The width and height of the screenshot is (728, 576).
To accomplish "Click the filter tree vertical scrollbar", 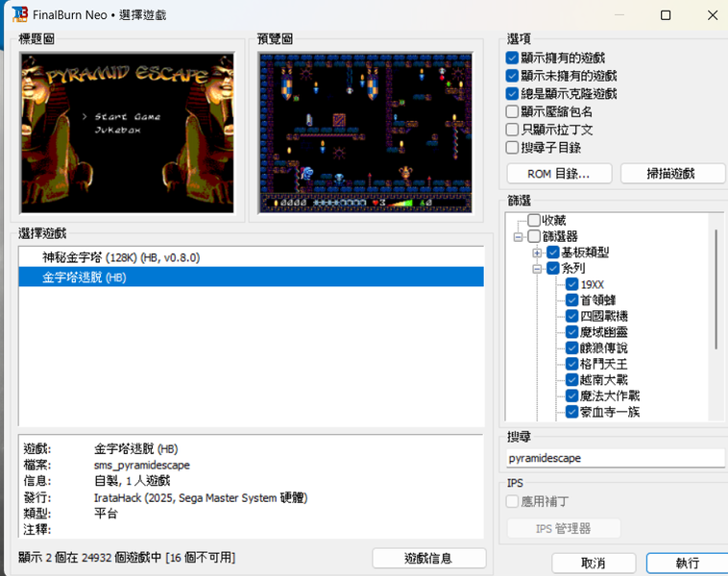I will click(716, 290).
